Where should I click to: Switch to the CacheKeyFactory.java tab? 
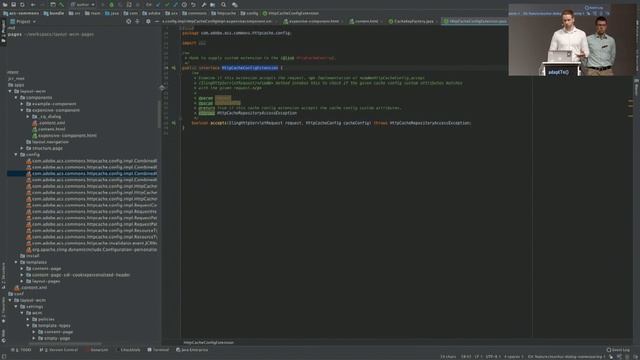[411, 21]
